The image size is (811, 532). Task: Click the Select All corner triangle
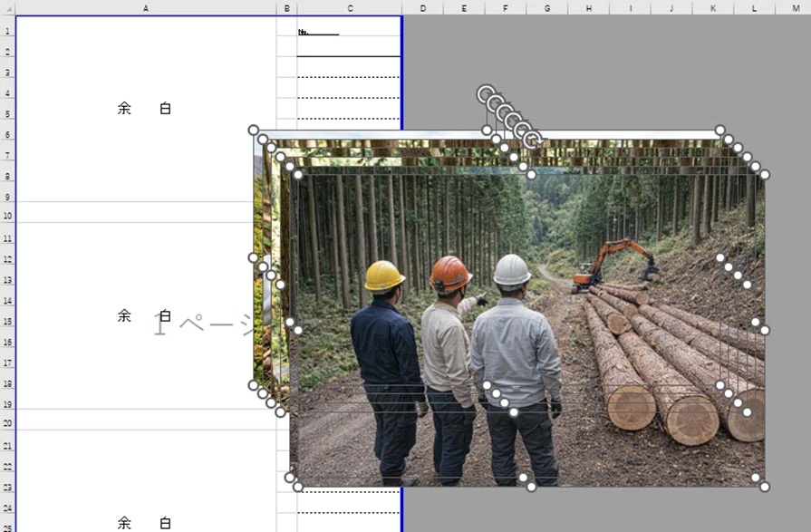tap(8, 8)
